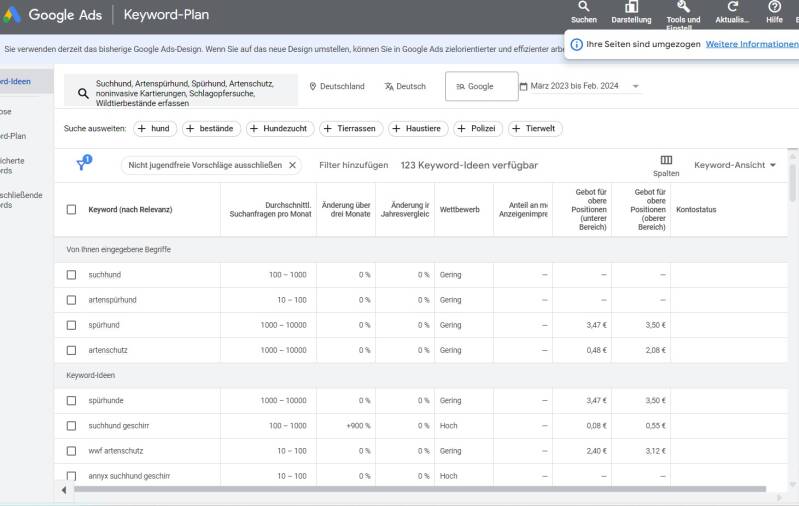The height and width of the screenshot is (506, 799).
Task: Check the box for 'suchhund geschirr' row
Action: click(71, 425)
